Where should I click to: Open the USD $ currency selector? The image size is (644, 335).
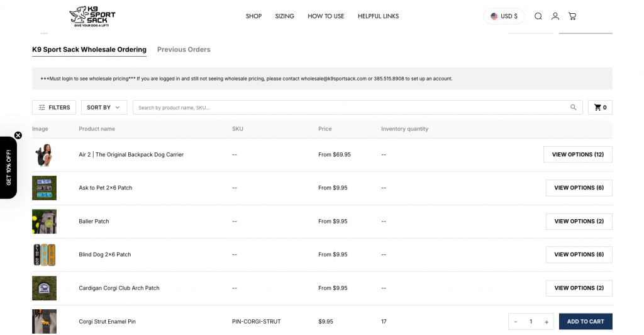(504, 16)
